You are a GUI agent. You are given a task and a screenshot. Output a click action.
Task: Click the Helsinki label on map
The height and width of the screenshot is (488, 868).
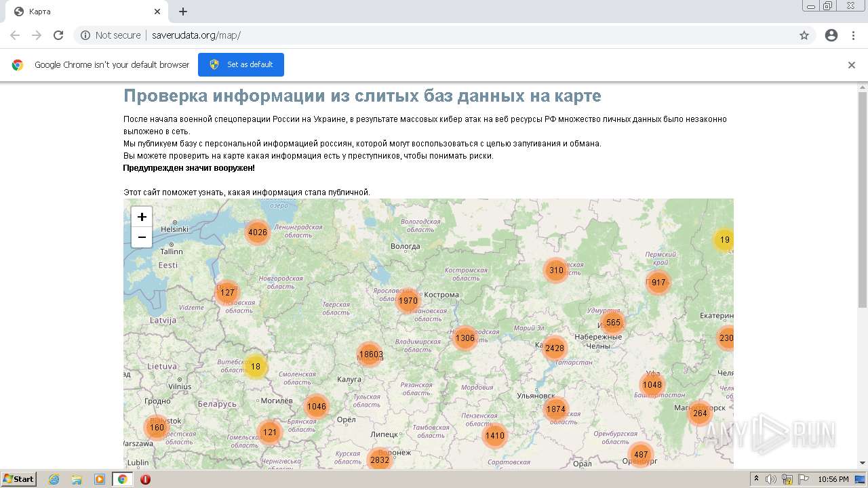pos(174,229)
